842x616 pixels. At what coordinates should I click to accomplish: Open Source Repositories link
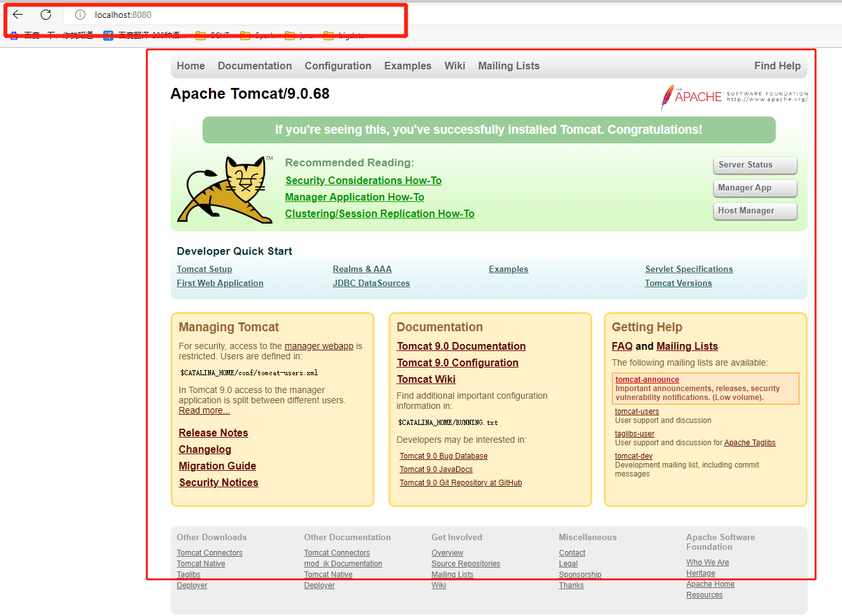tap(466, 564)
